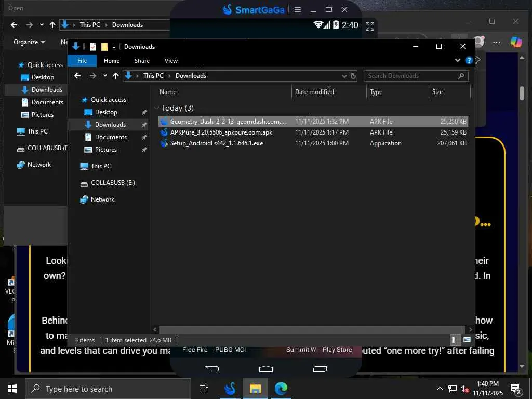Open Explorer Help question mark icon

(469, 60)
